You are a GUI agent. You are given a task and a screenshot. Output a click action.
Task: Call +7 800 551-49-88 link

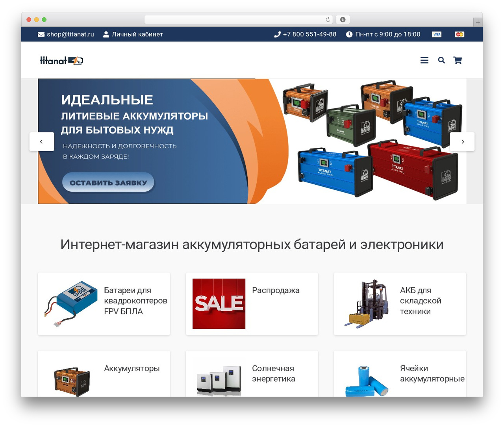309,34
